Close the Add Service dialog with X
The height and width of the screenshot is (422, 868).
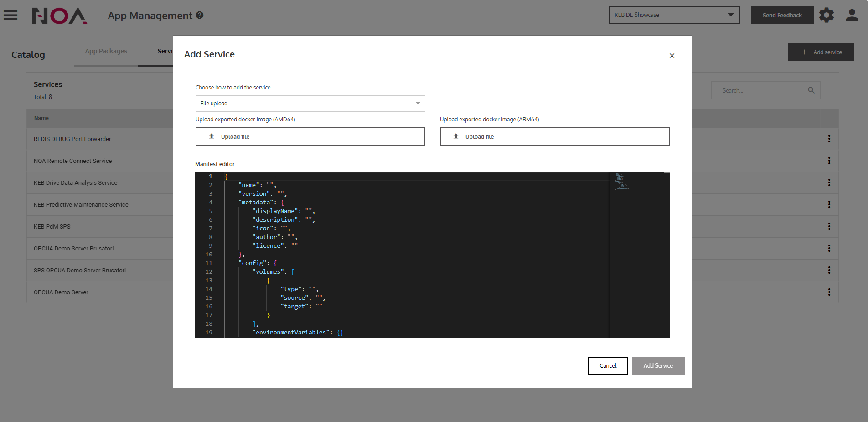coord(672,56)
